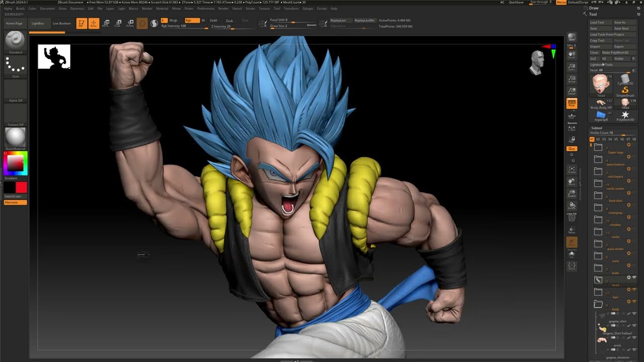This screenshot has height=362, width=644.
Task: Open settings gear of boot dust folder
Action: (x=628, y=193)
